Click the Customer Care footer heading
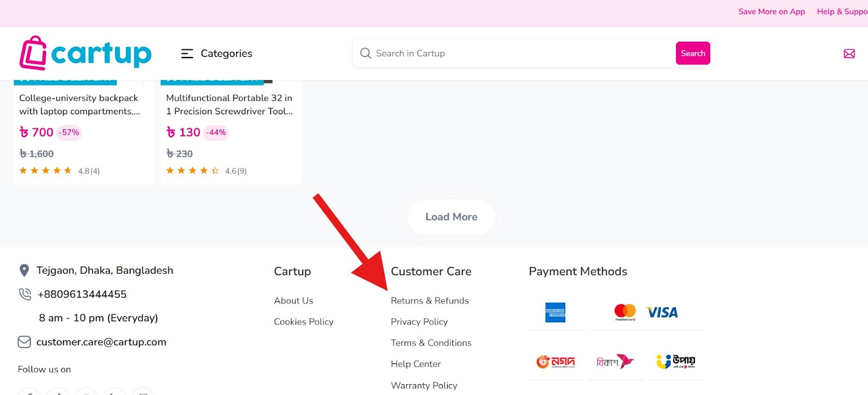 [431, 271]
